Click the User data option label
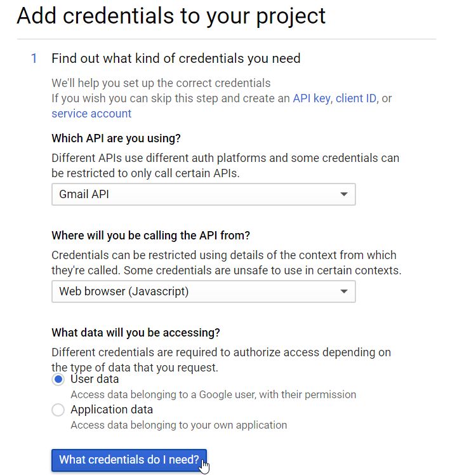 click(95, 379)
